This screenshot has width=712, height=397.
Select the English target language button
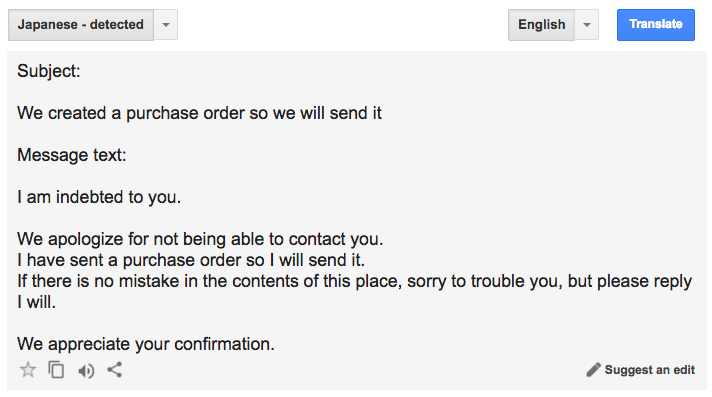pyautogui.click(x=541, y=25)
